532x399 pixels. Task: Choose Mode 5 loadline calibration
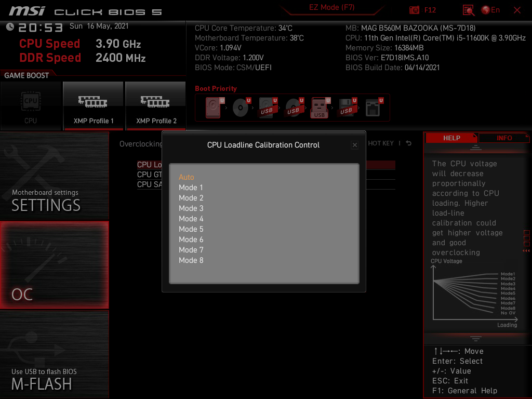coord(191,229)
